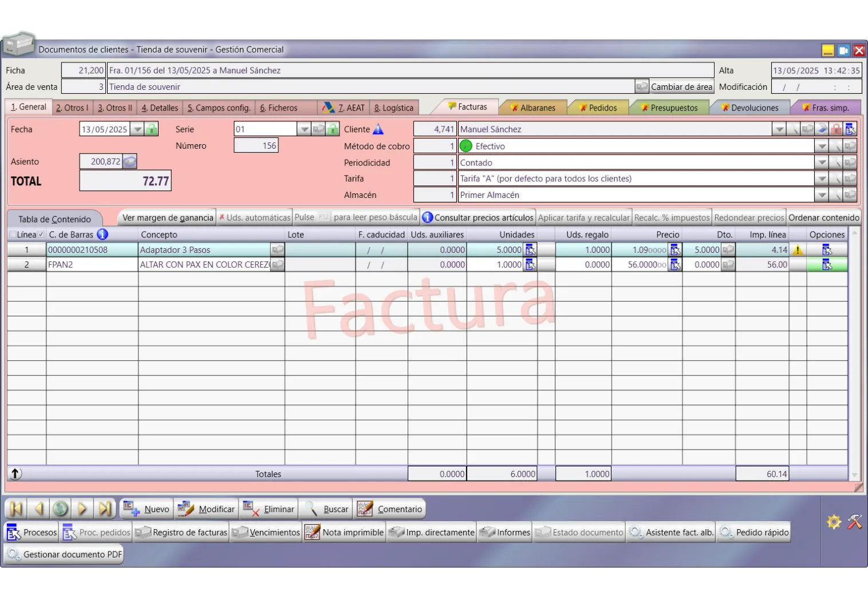
Task: Toggle the checked box right of Línea header
Action: pyautogui.click(x=41, y=235)
